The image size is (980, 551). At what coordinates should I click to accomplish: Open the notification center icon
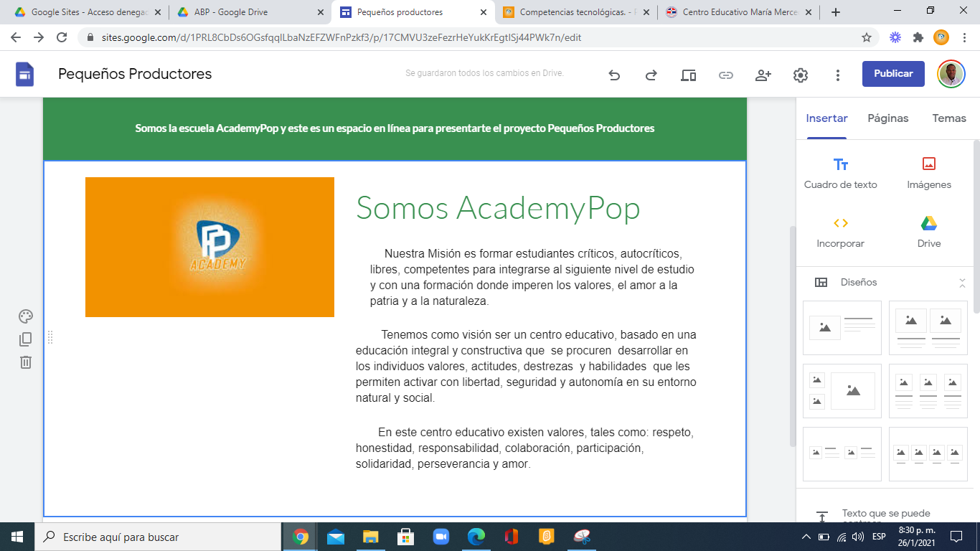pos(956,537)
